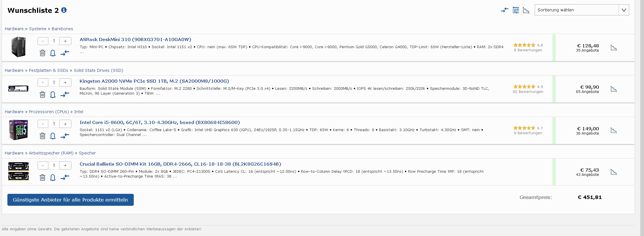Open Crucial Ballistix RAM thumbnail
Screen dimensions: 644x236
coord(18,171)
